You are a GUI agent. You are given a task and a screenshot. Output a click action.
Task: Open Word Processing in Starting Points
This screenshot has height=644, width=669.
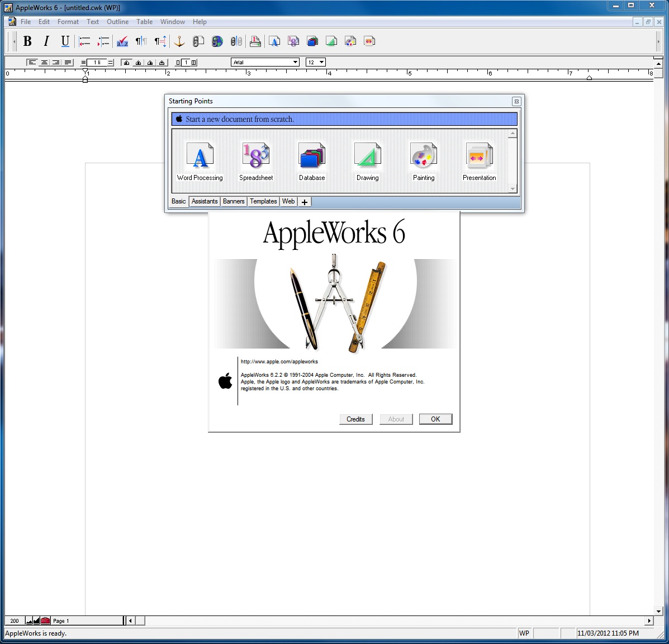(x=200, y=162)
